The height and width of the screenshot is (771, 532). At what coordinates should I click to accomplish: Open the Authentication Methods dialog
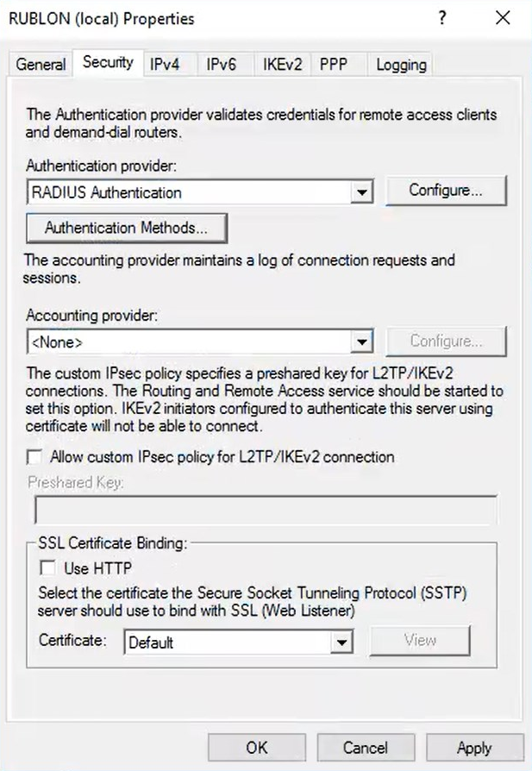[x=126, y=229]
